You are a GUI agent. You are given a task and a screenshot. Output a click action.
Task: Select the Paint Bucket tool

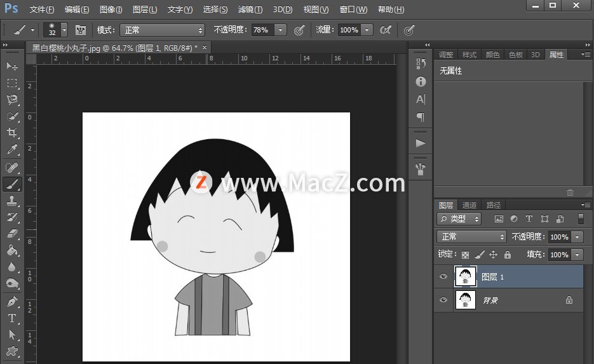click(12, 250)
